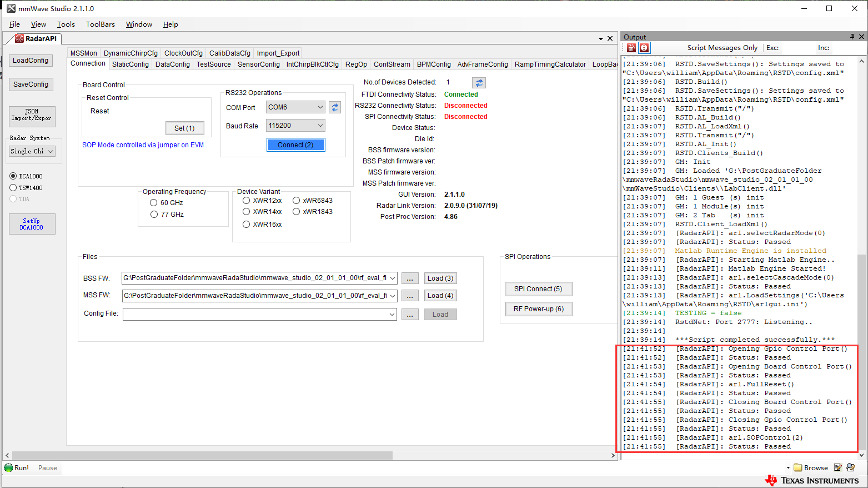The width and height of the screenshot is (868, 488).
Task: Click Load (3) for BSS firmware
Action: [x=440, y=278]
